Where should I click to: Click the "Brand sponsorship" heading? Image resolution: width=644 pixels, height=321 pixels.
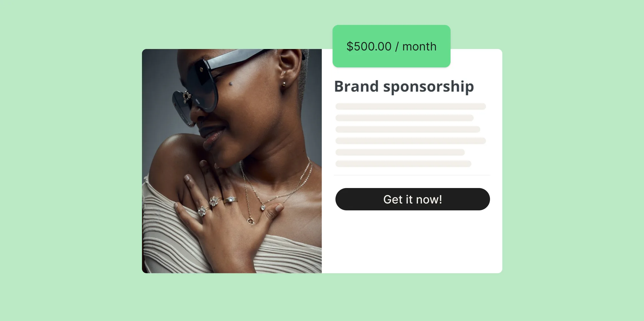(x=404, y=86)
